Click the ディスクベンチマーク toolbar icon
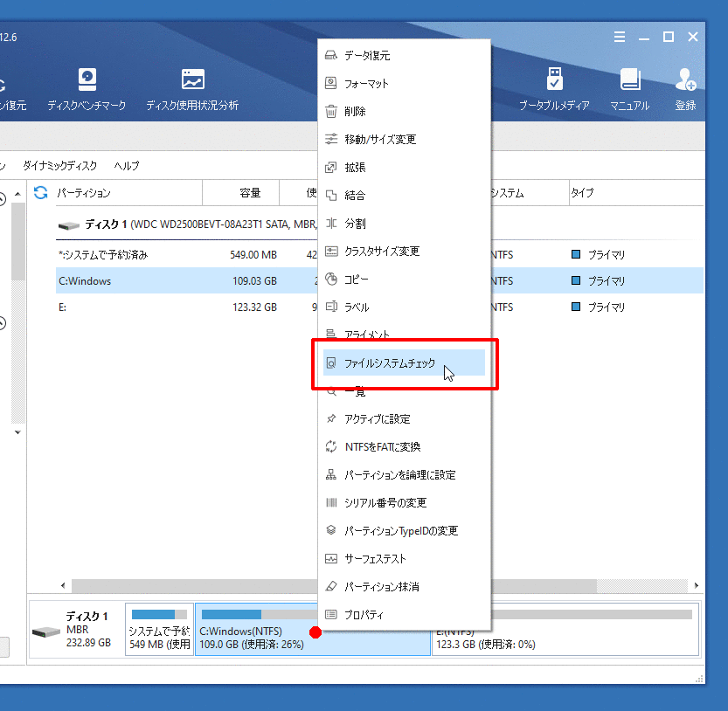Viewport: 728px width, 711px height. point(87,80)
